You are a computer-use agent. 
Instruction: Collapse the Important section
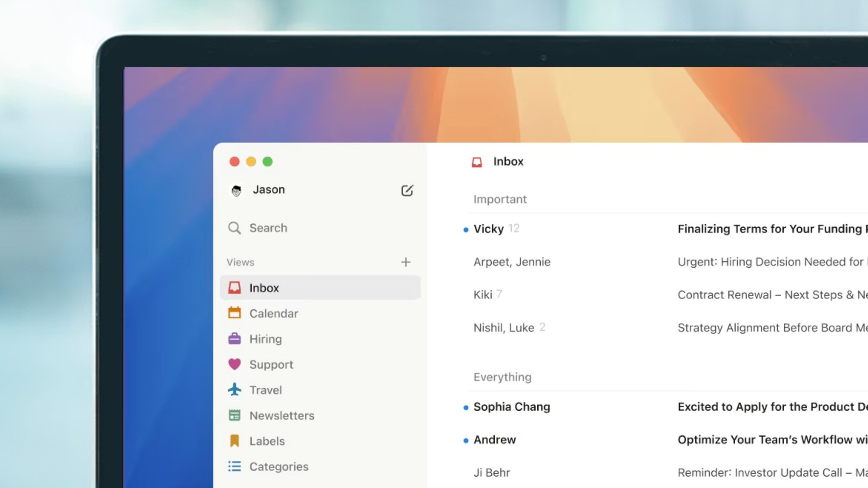(500, 199)
